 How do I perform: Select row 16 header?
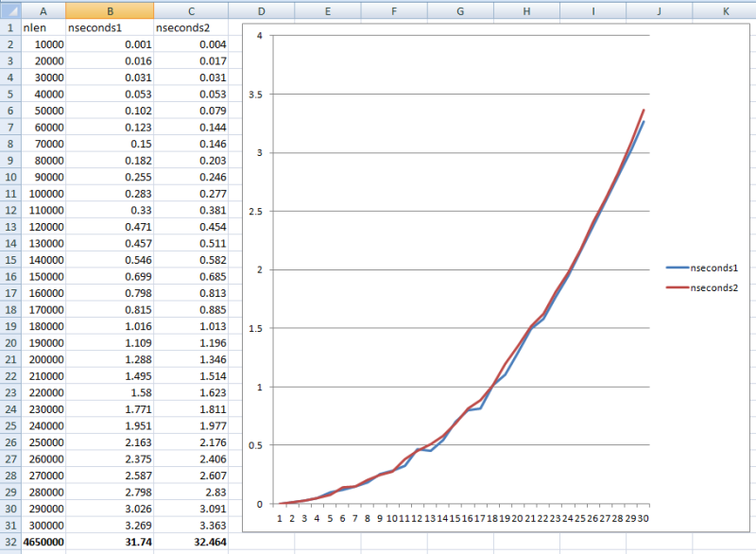[10, 277]
